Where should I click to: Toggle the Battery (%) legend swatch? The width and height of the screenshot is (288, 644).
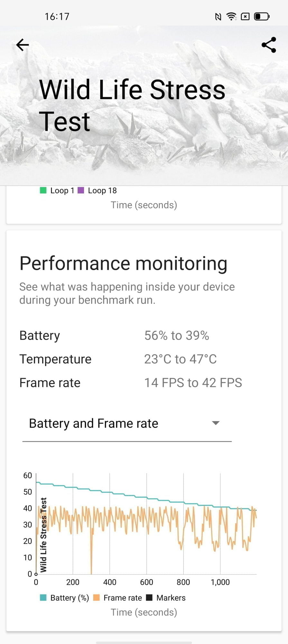[x=43, y=598]
